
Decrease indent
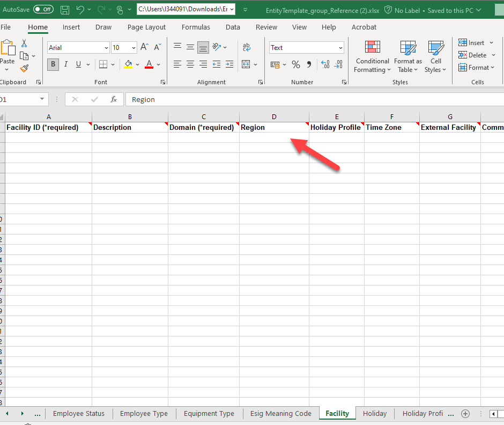217,64
